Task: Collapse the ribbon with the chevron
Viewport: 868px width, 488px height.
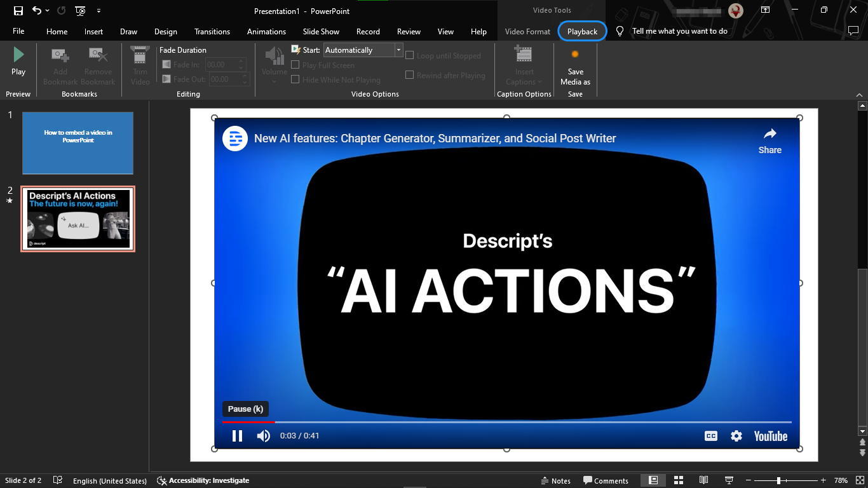Action: tap(860, 94)
